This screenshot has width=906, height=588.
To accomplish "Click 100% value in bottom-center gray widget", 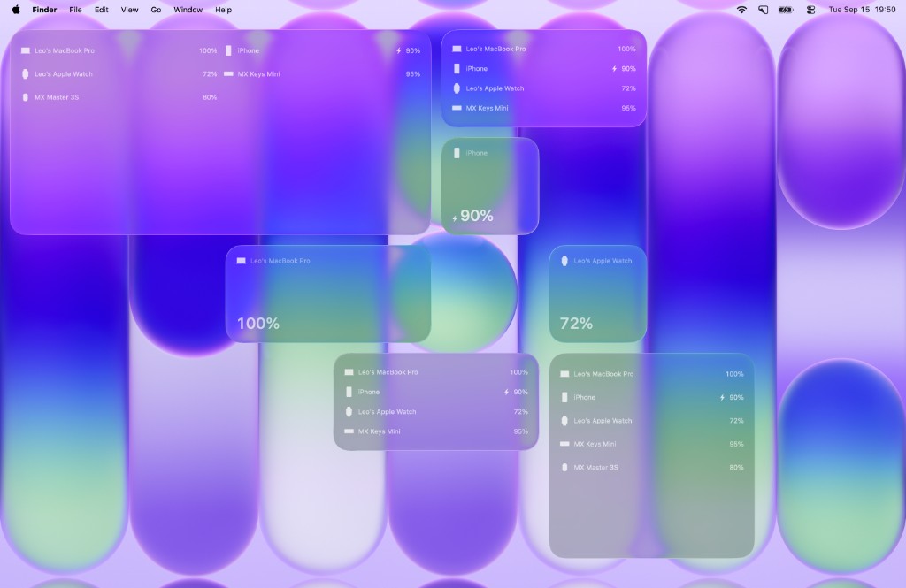I will [518, 372].
